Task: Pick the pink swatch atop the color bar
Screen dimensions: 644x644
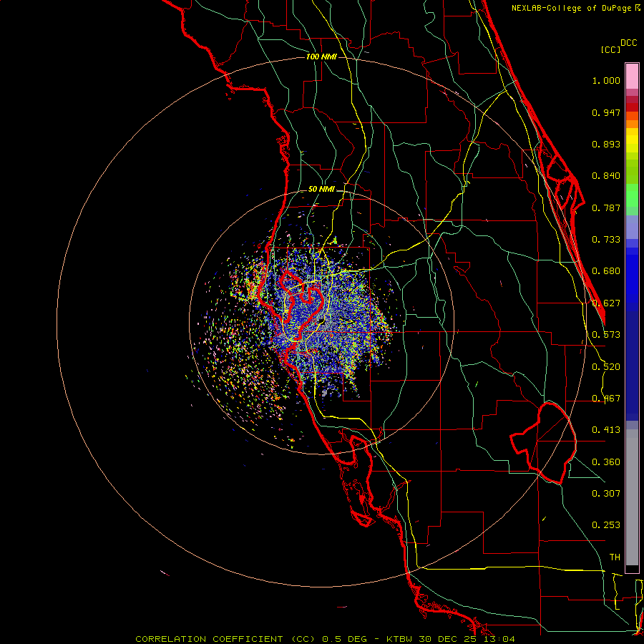Action: tap(632, 76)
